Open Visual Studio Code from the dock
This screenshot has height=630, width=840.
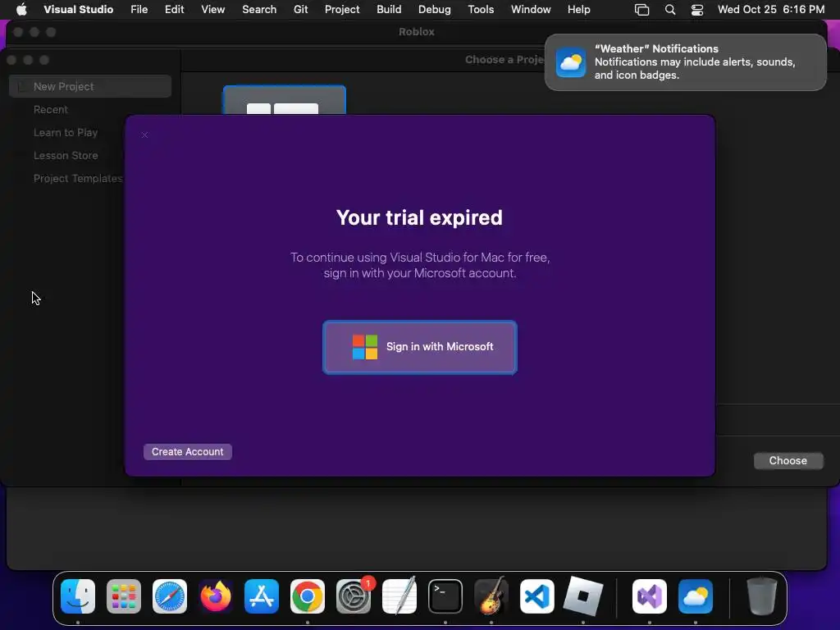coord(536,596)
